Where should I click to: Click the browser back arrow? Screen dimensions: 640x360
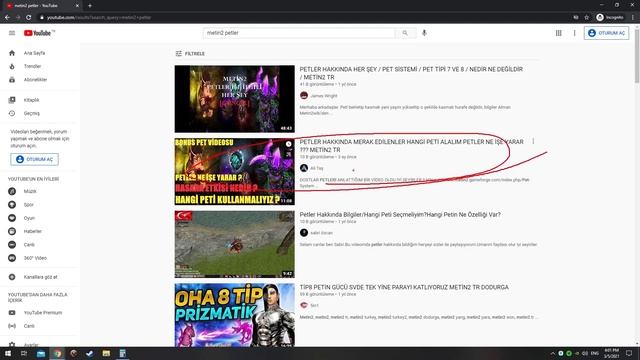[x=7, y=18]
